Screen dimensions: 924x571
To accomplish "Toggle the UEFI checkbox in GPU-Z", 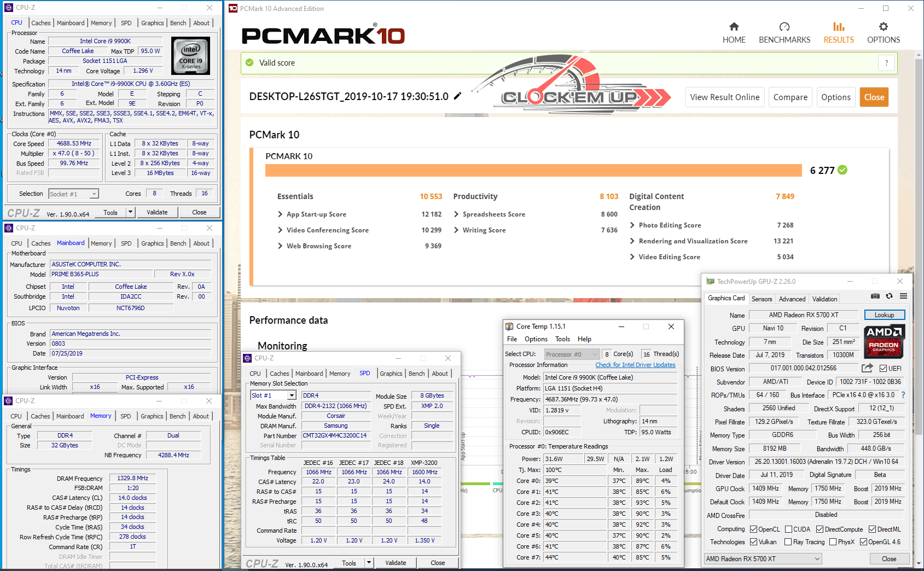I will [x=883, y=369].
